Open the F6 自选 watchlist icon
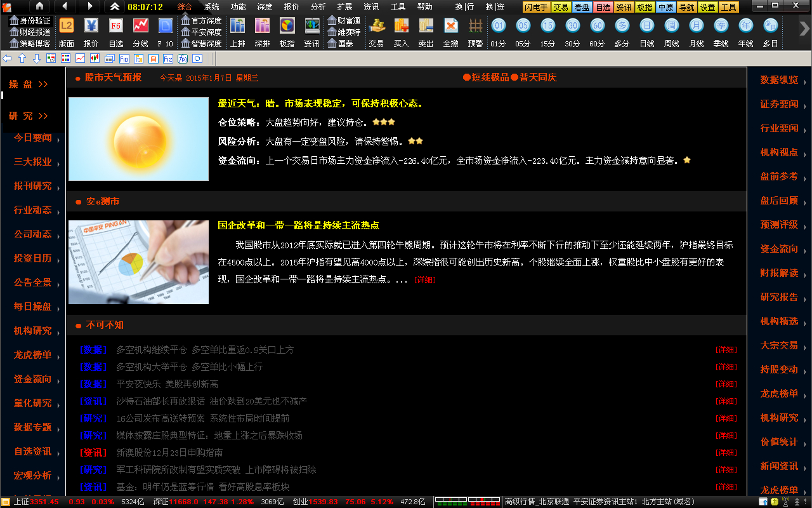 (x=116, y=32)
